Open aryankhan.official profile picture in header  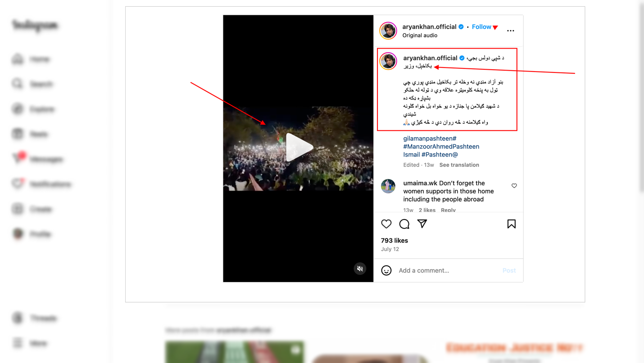[x=388, y=31]
